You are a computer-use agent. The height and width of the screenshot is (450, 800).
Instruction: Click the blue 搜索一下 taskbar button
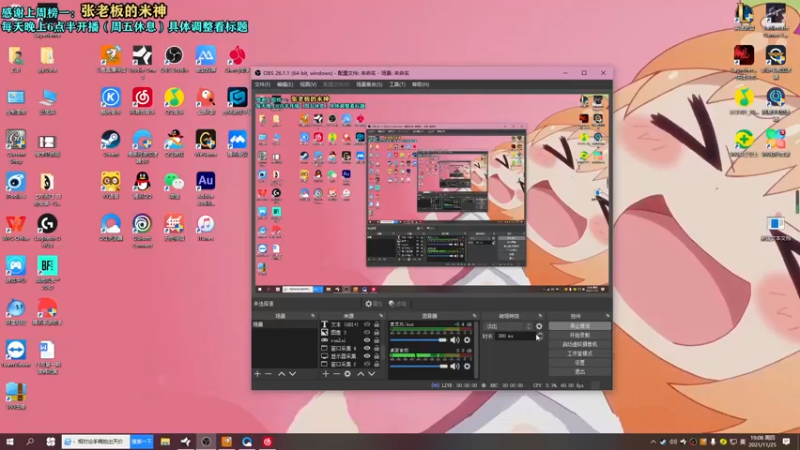pos(141,441)
